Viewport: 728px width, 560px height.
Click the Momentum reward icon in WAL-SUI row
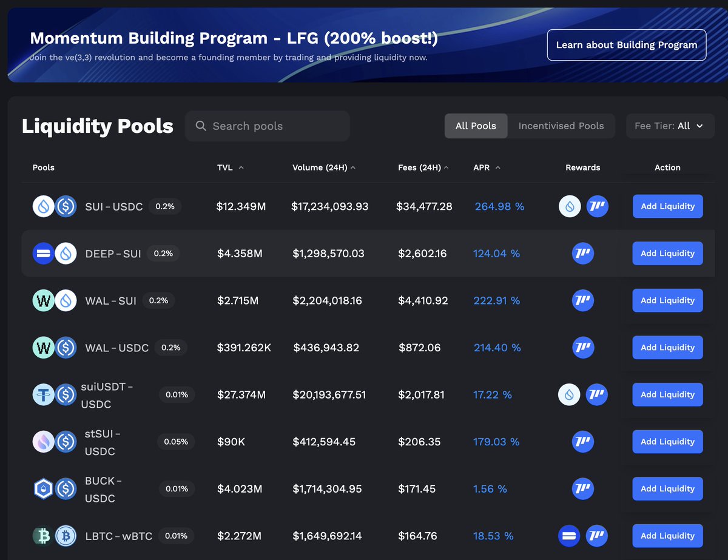pos(583,300)
